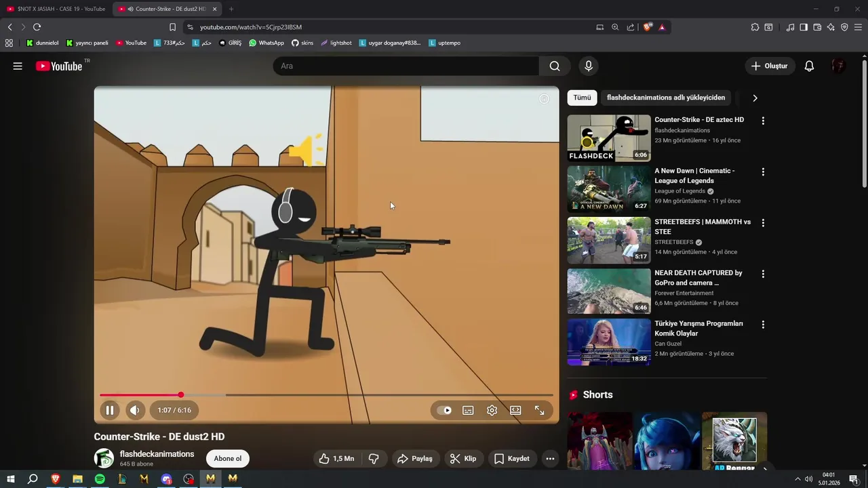Mute the video volume
Viewport: 868px width, 488px height.
[x=135, y=410]
